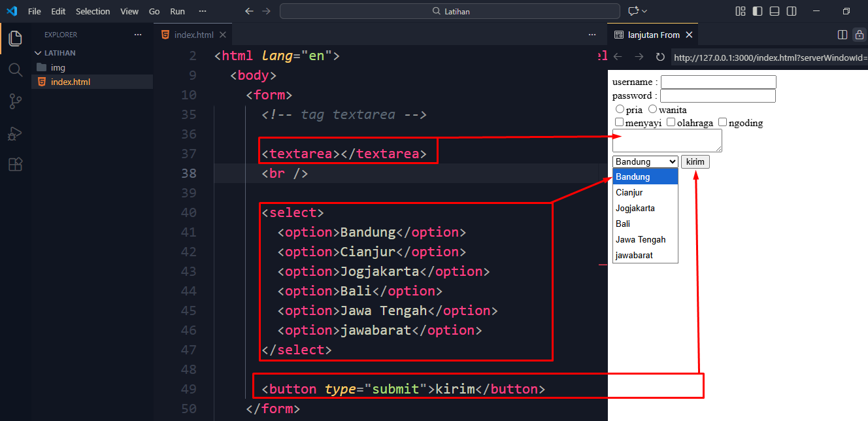Check the ngoding checkbox
Screen dimensions: 868x421
click(722, 122)
